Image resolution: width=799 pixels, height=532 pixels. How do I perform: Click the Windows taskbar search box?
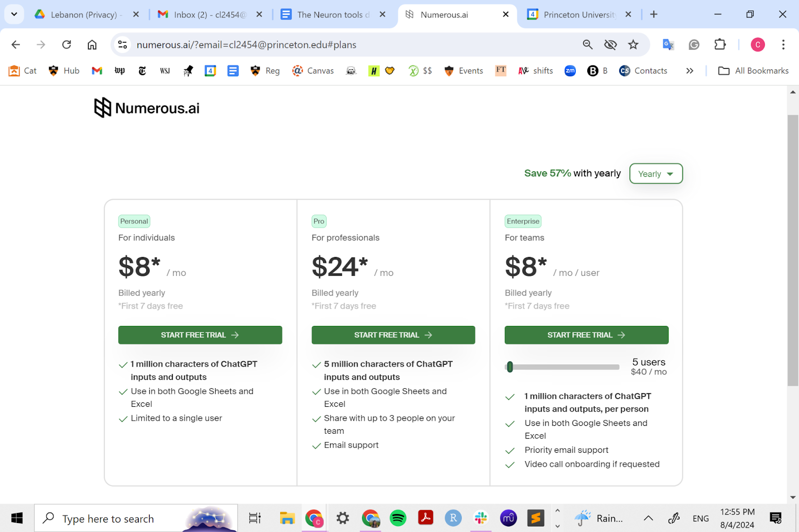(136, 519)
